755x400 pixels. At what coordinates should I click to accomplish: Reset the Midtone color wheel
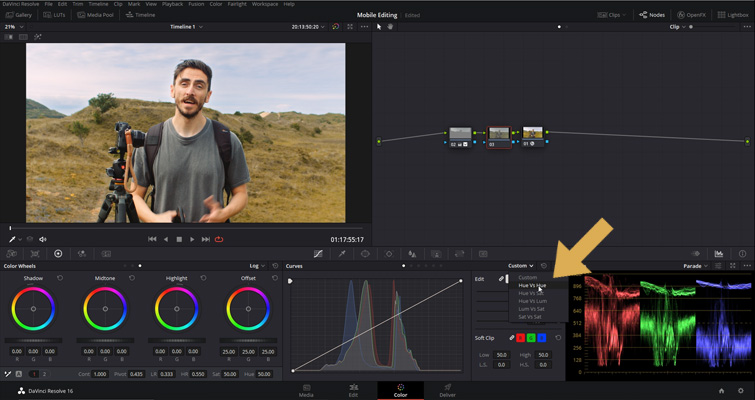point(132,278)
